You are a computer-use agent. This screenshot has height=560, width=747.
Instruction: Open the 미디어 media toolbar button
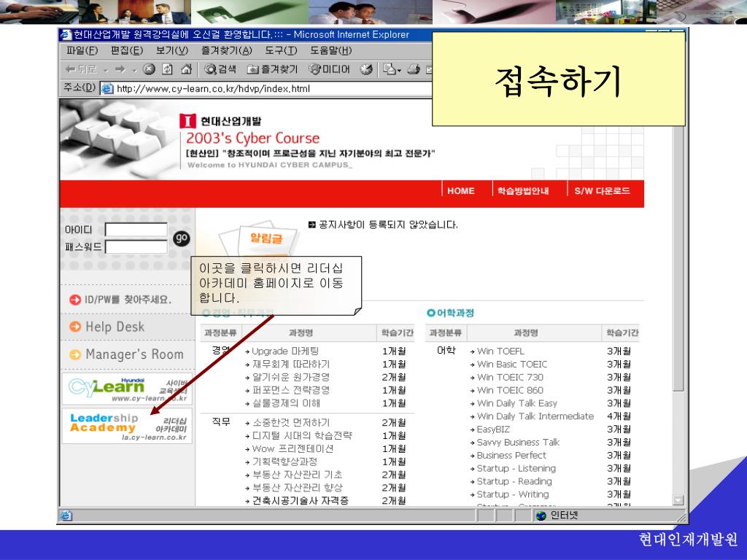(x=329, y=69)
